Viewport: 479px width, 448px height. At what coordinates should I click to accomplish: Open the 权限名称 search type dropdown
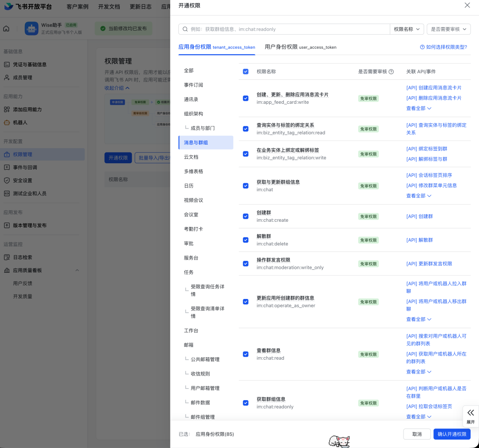point(407,29)
